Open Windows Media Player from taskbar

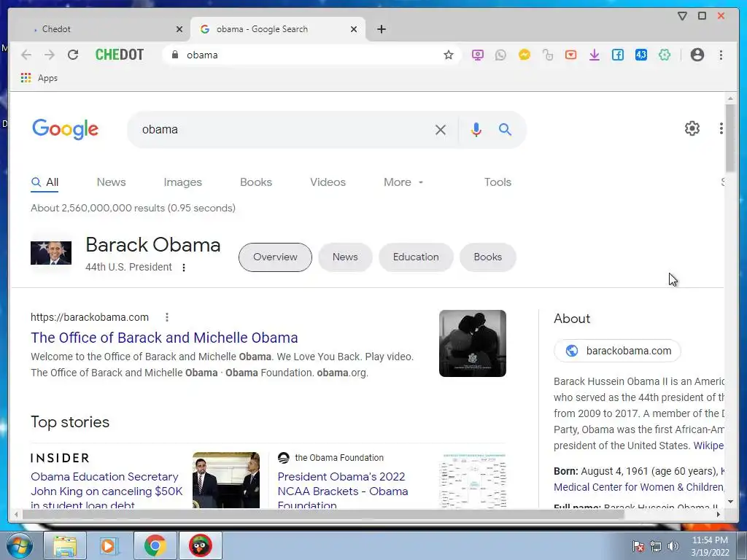pyautogui.click(x=109, y=545)
